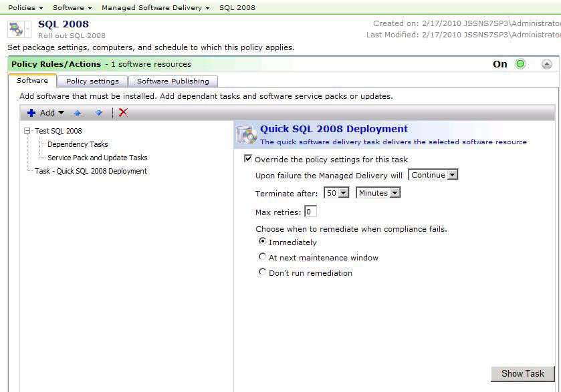Switch to the Software tab

[32, 80]
